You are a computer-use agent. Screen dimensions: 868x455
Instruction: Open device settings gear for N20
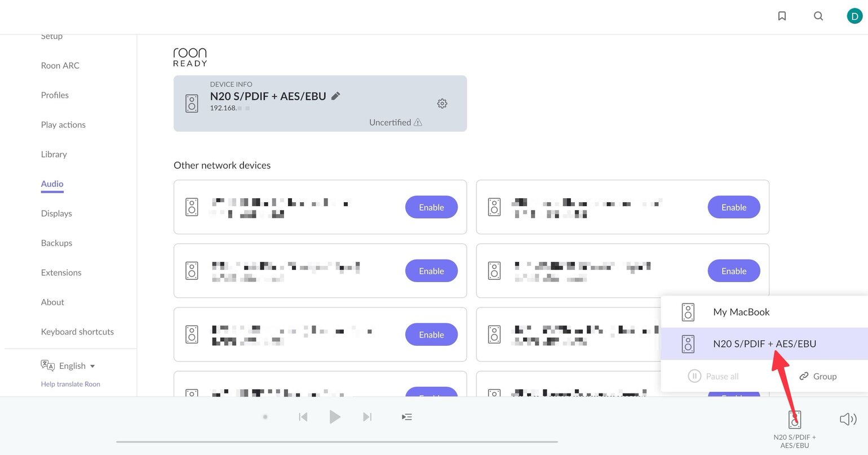pos(442,104)
